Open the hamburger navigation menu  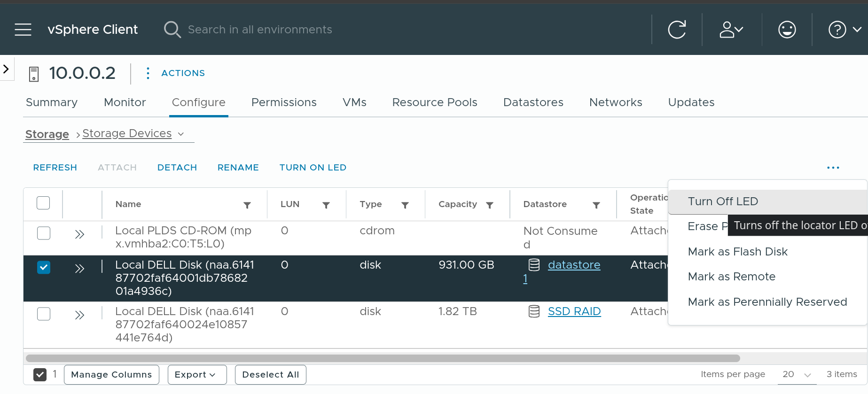23,30
